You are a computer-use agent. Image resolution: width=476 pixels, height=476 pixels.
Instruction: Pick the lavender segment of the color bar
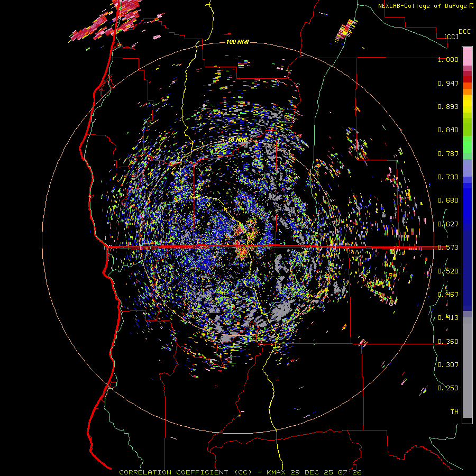point(467,168)
